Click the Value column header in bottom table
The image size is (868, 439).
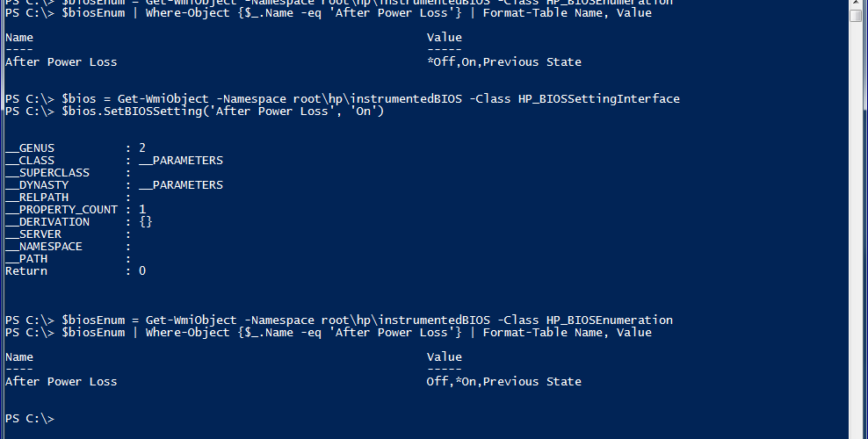[444, 357]
